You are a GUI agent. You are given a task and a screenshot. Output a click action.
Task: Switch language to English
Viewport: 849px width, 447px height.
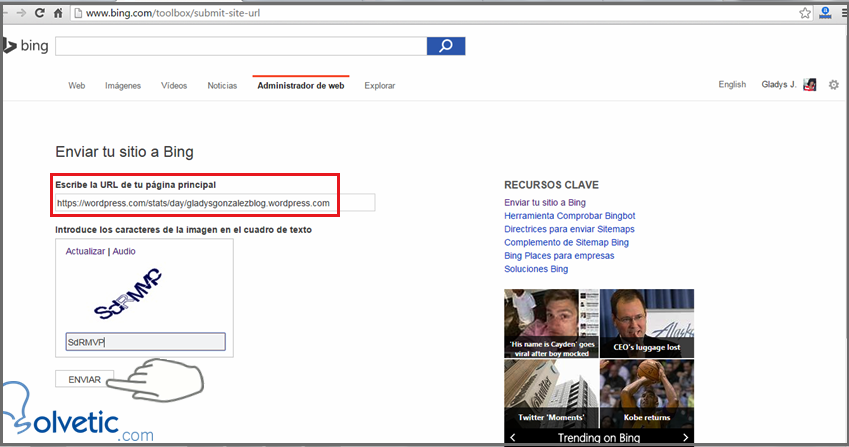coord(732,84)
